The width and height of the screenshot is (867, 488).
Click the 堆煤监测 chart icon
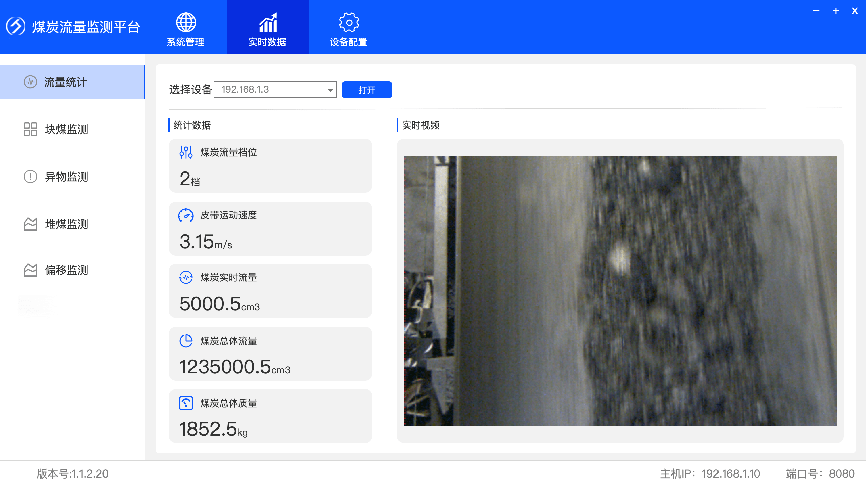tap(30, 224)
